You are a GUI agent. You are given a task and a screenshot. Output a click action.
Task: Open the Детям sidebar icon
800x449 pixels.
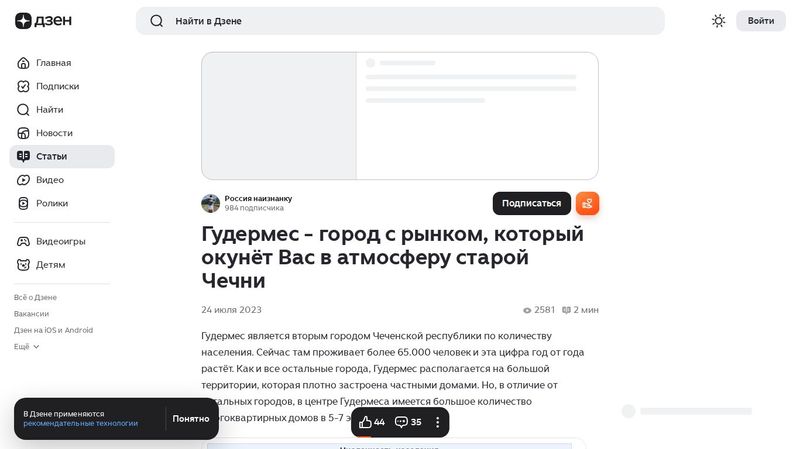[24, 265]
